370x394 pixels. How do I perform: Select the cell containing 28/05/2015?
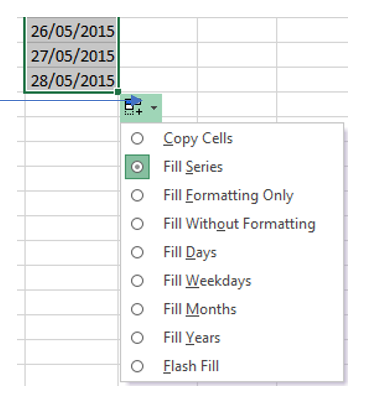[x=71, y=80]
